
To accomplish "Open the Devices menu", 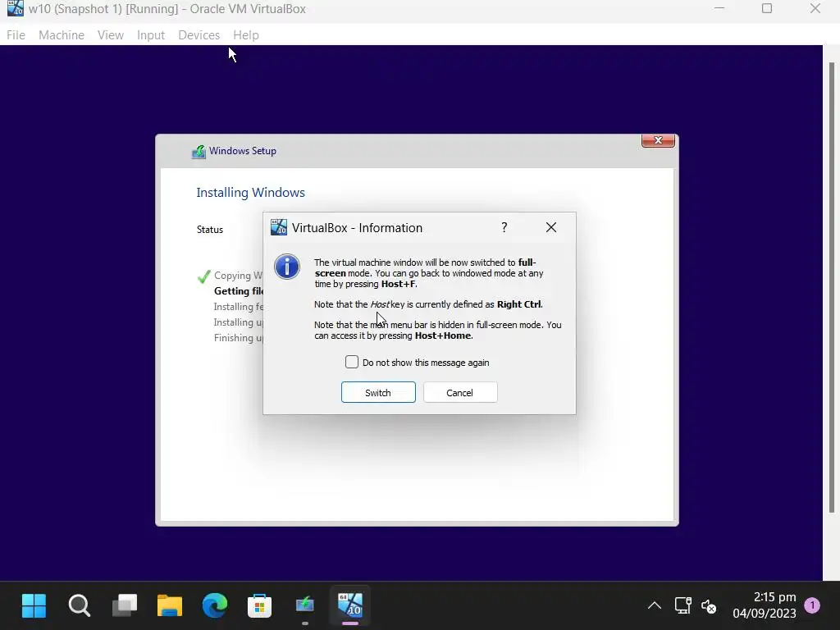I will pos(199,35).
